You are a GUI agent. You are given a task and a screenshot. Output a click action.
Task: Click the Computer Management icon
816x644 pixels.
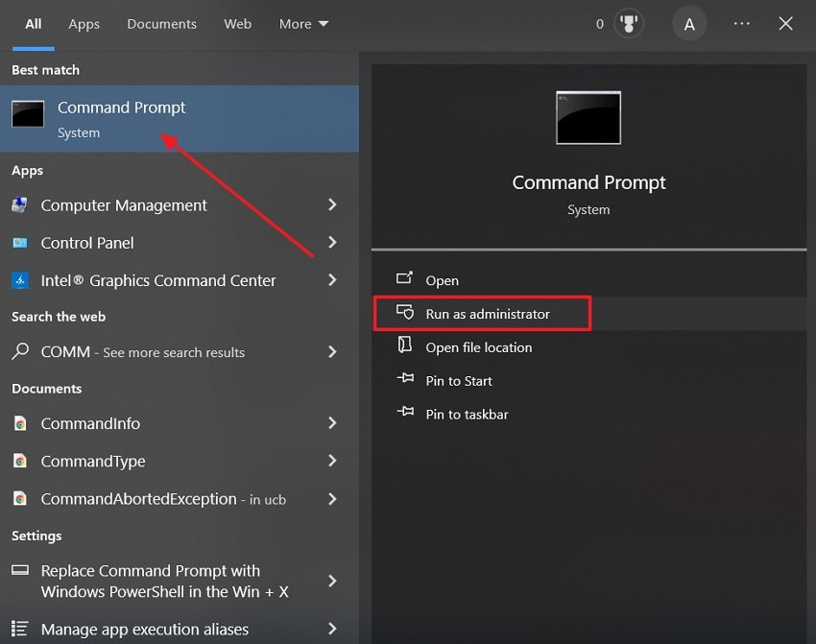click(20, 205)
